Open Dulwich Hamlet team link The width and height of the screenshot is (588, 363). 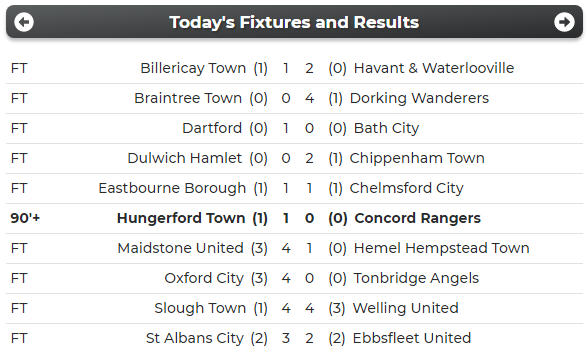click(x=184, y=158)
